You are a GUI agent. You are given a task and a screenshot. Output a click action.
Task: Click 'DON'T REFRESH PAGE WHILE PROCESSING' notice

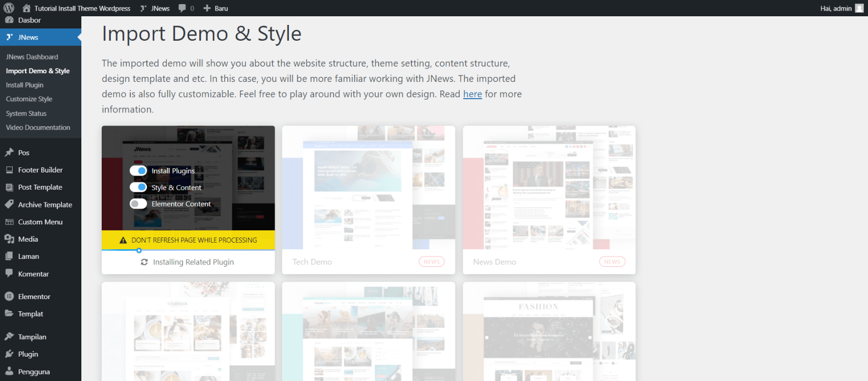click(x=194, y=240)
